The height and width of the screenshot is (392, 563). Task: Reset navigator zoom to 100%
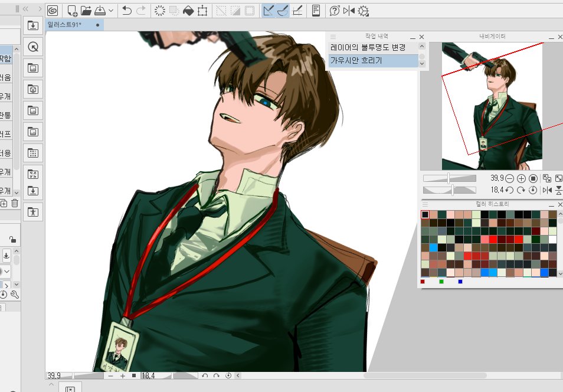tap(533, 178)
